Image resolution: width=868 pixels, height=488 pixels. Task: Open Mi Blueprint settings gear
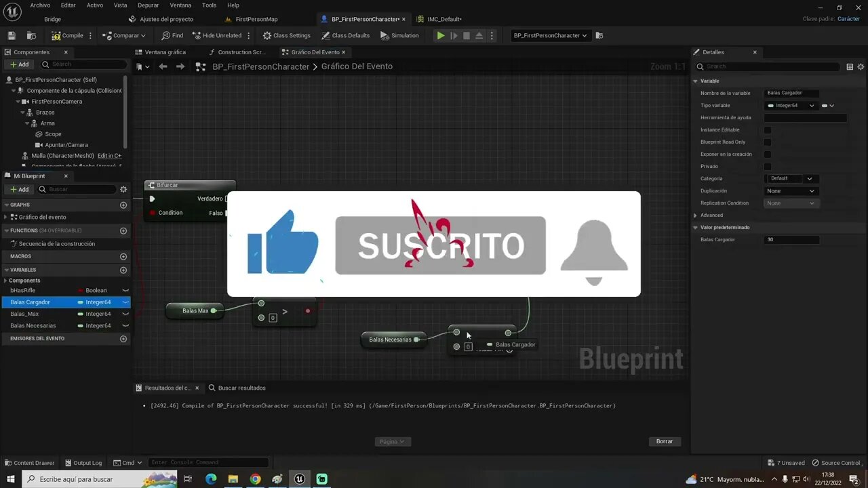click(123, 189)
